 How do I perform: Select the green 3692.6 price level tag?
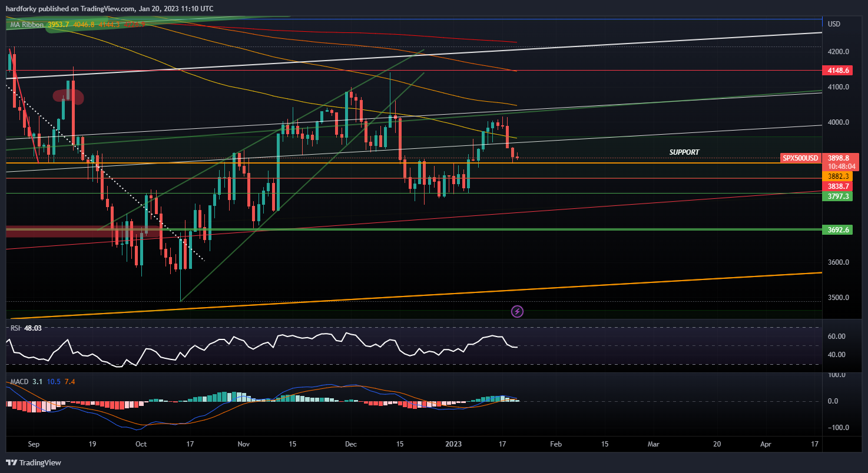(838, 230)
